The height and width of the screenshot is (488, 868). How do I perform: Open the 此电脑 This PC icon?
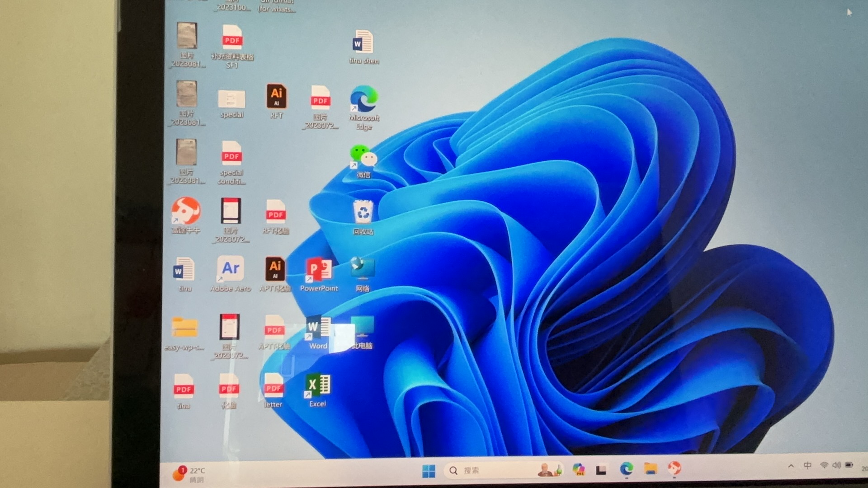(x=362, y=333)
